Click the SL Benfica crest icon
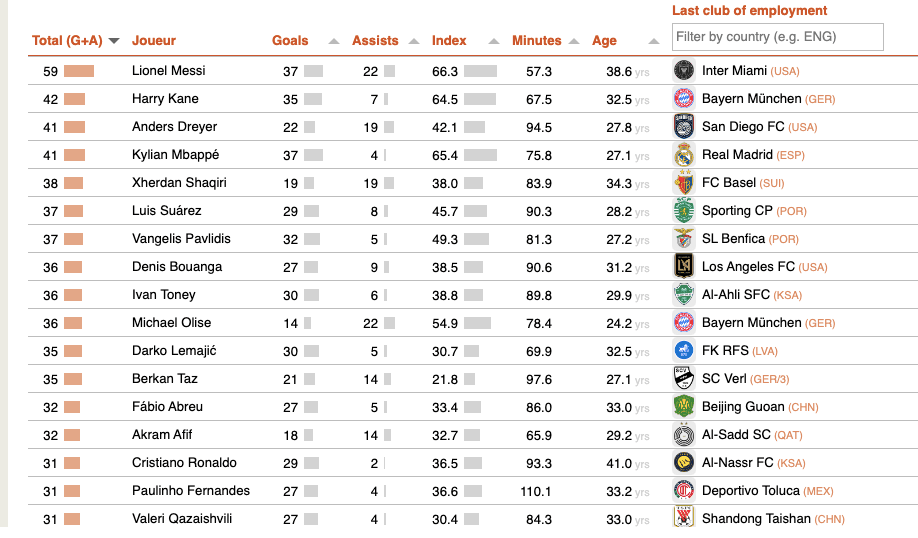This screenshot has width=918, height=538. click(683, 239)
